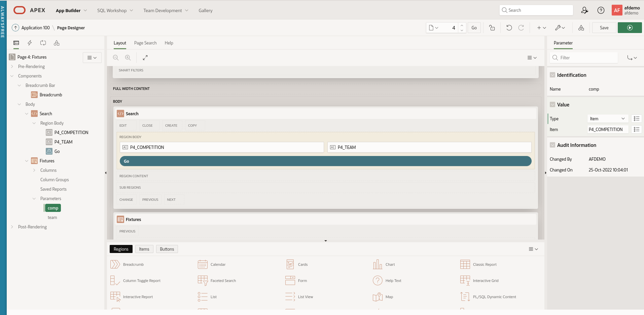The width and height of the screenshot is (644, 315).
Task: Click the Undo toolbar icon
Action: click(509, 28)
